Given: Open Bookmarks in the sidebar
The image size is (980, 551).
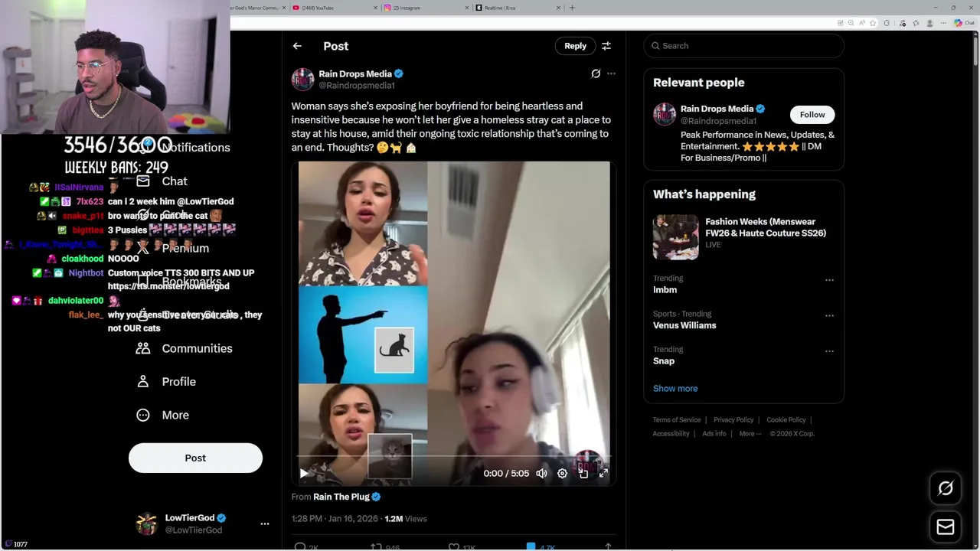Looking at the screenshot, I should pos(178,282).
